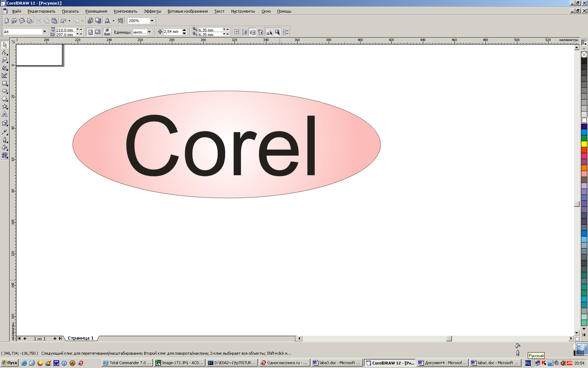This screenshot has width=588, height=368.
Task: Decrease the 2,54 mm nudge offset
Action: click(x=184, y=34)
